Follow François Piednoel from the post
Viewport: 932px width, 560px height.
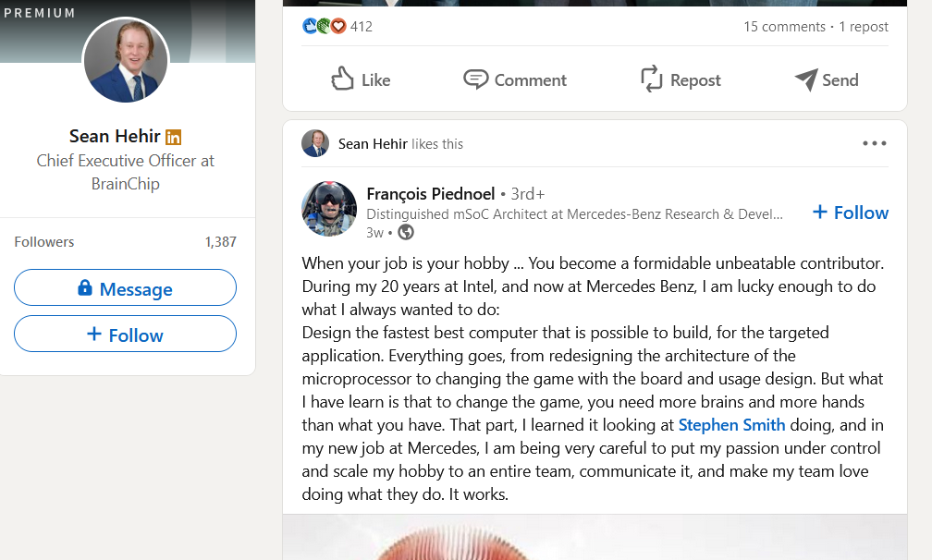tap(850, 213)
